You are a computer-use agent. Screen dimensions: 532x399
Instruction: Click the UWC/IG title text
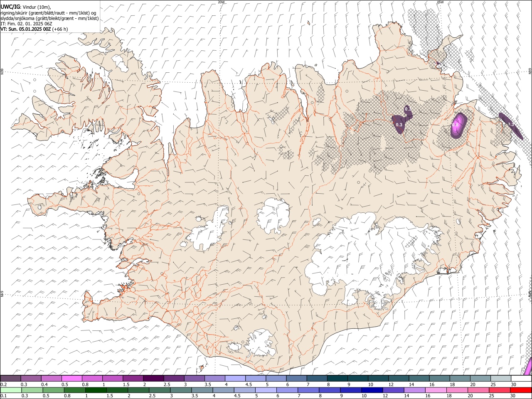click(x=10, y=6)
